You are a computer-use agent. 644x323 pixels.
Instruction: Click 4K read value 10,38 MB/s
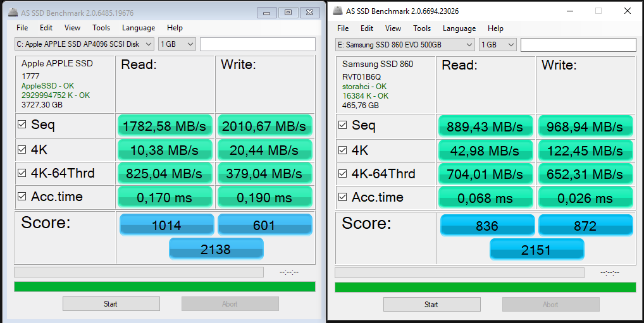point(164,150)
